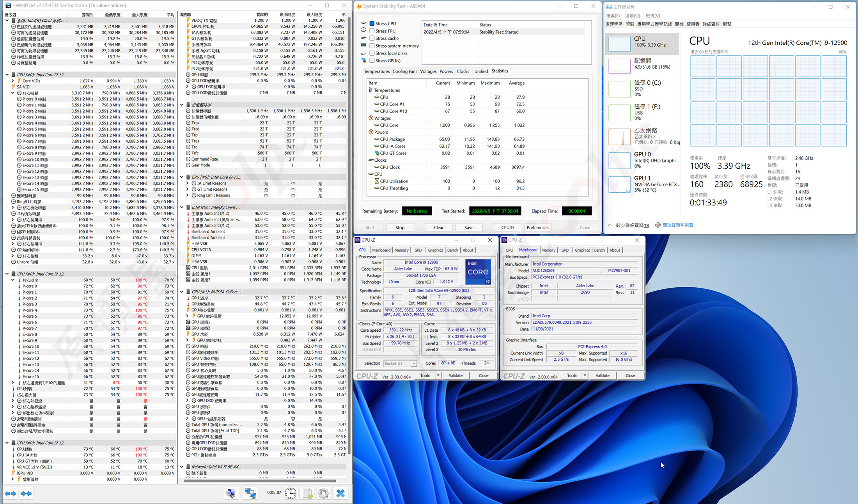This screenshot has width=858, height=504.
Task: Open 檔案(F) menu in Task Manager
Action: (x=613, y=16)
